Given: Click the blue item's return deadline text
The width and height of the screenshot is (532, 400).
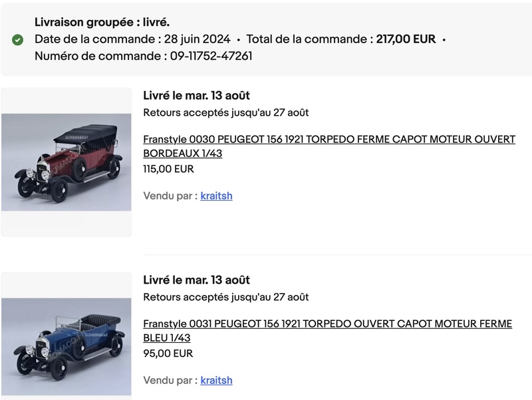Looking at the screenshot, I should (x=225, y=297).
